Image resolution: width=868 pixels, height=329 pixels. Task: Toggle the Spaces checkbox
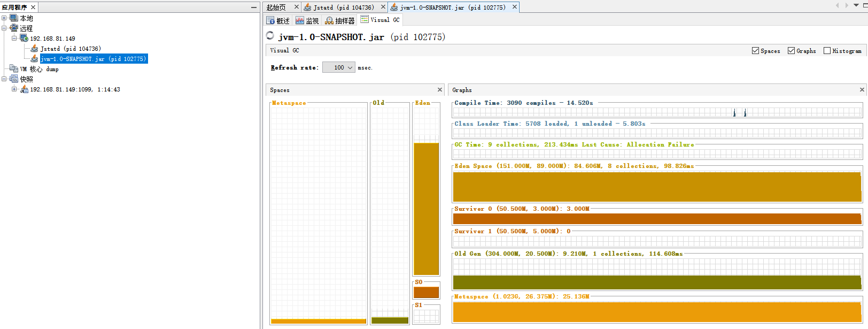[755, 50]
